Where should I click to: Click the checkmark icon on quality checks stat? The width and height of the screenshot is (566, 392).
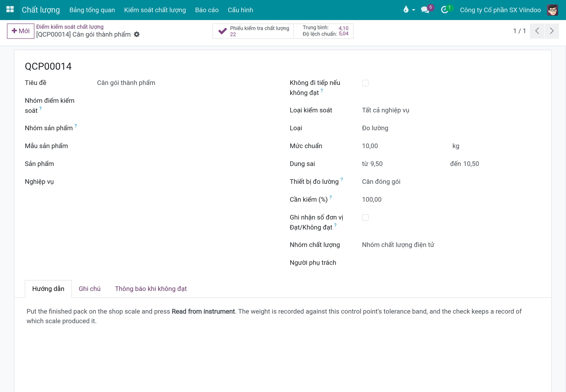point(222,31)
